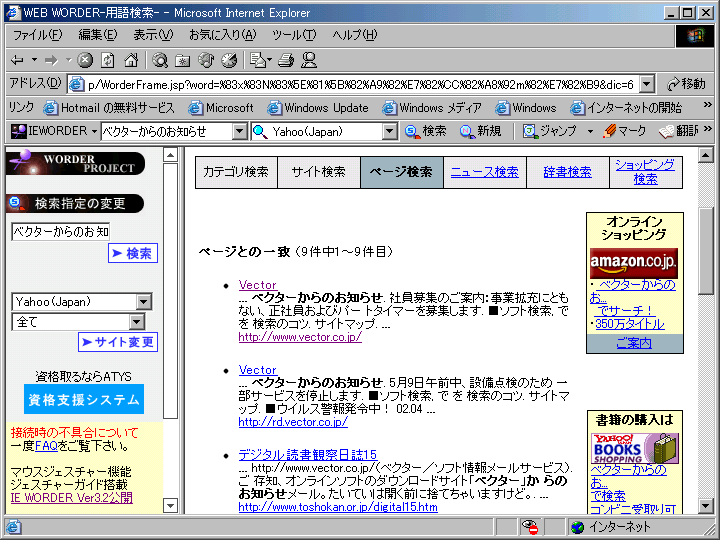The image size is (720, 540).
Task: Expand the sidebar Yahoo(Japan) site dropdown
Action: (144, 302)
